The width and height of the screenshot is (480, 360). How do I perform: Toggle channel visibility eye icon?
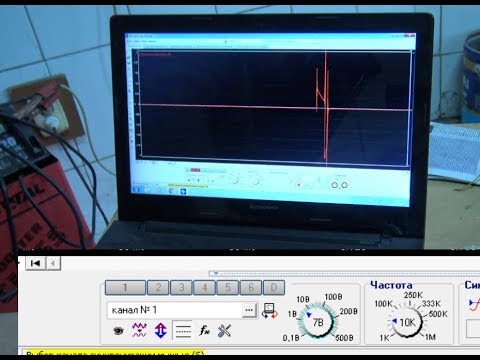118,331
